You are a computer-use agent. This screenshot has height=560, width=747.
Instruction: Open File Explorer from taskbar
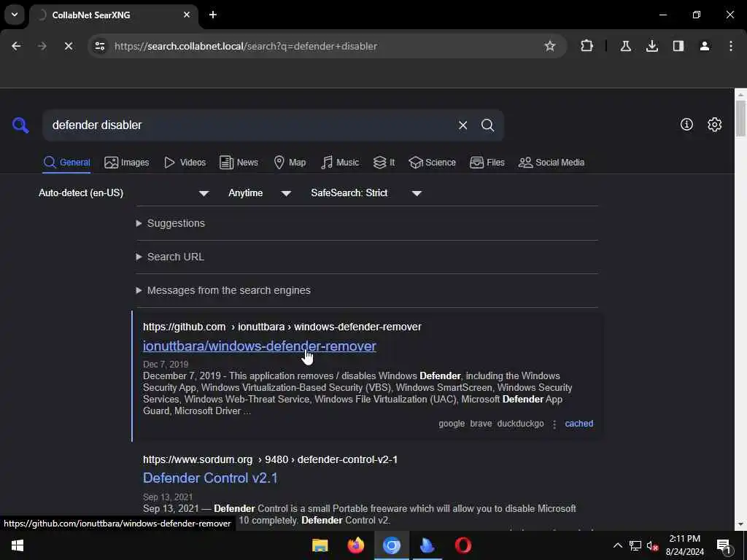point(320,545)
